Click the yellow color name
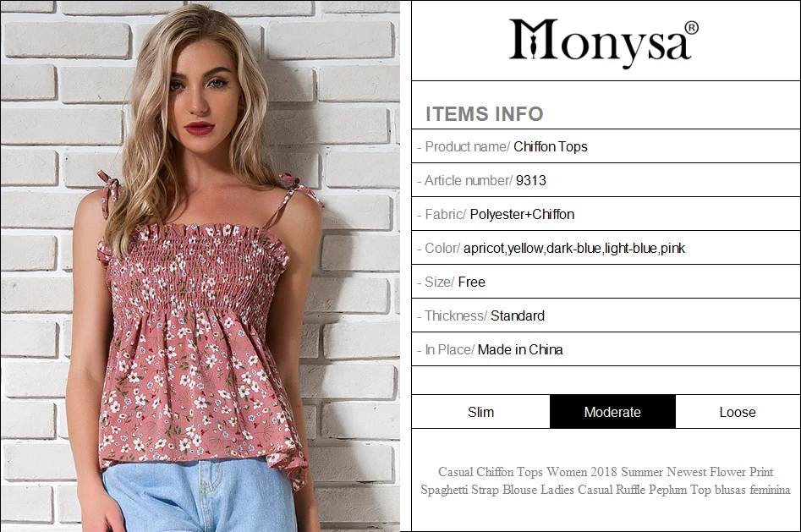Viewport: 801px width, 532px height. pyautogui.click(x=525, y=249)
